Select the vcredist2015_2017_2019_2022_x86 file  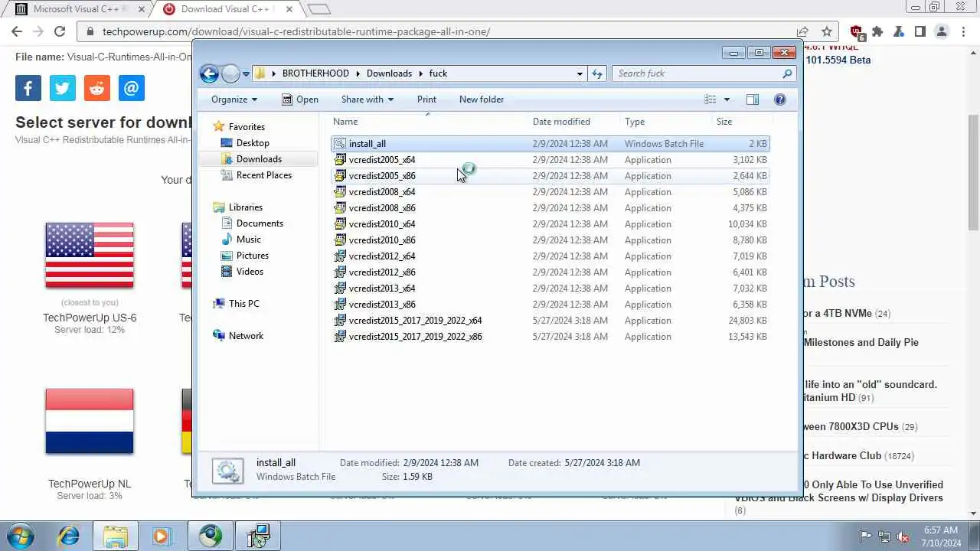click(x=550, y=337)
